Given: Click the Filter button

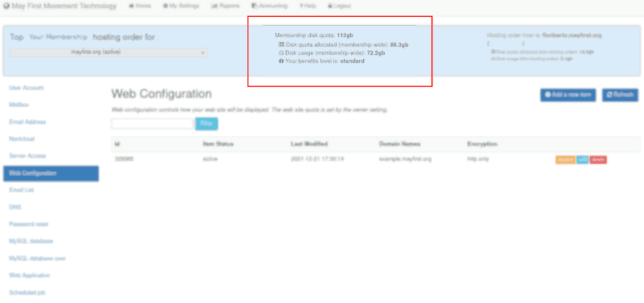Looking at the screenshot, I should tap(207, 124).
